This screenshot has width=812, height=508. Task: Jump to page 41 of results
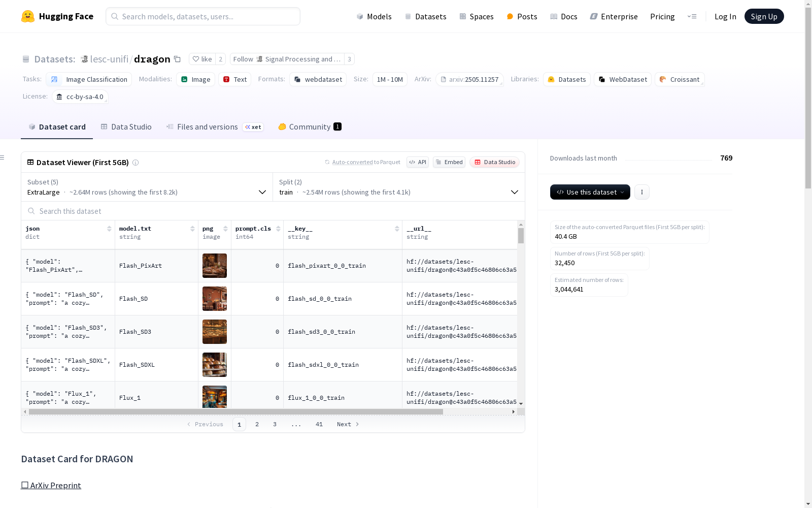[319, 424]
